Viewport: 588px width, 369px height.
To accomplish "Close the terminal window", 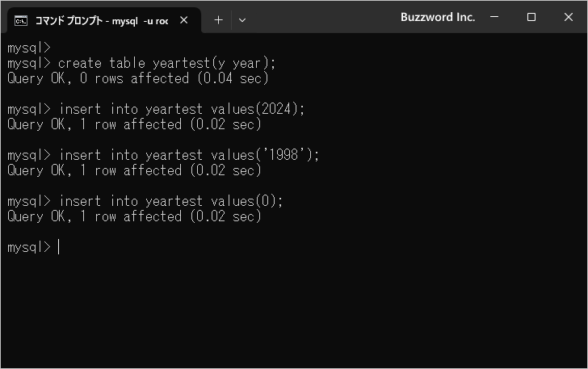I will [x=567, y=17].
